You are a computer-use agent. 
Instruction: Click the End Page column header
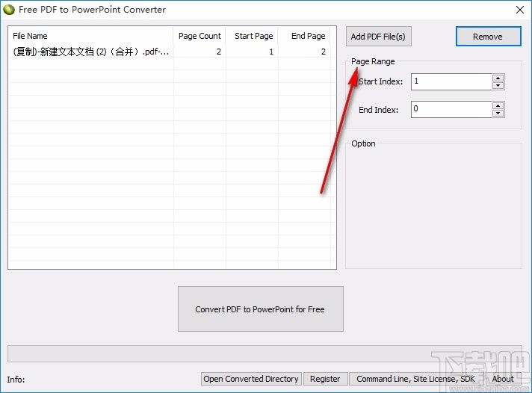coord(304,36)
